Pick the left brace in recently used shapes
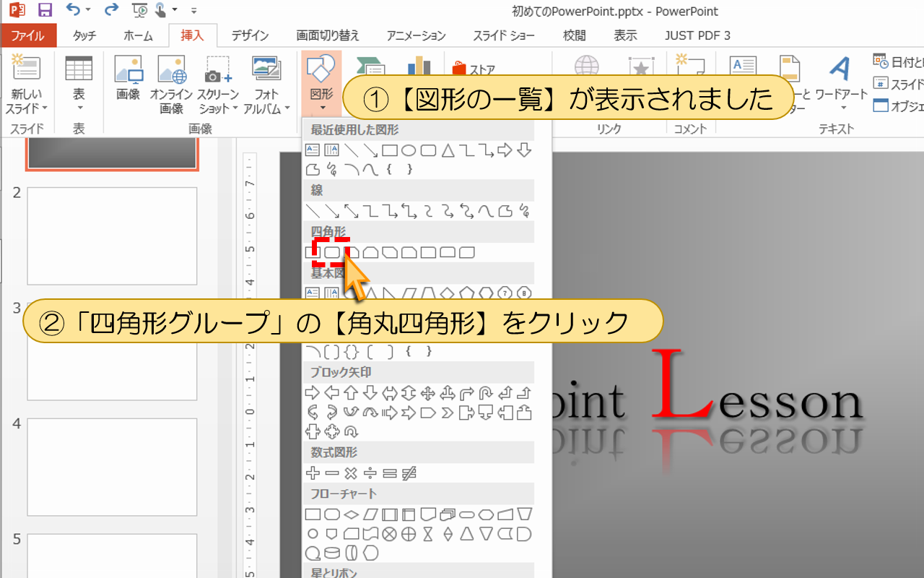 [x=389, y=169]
